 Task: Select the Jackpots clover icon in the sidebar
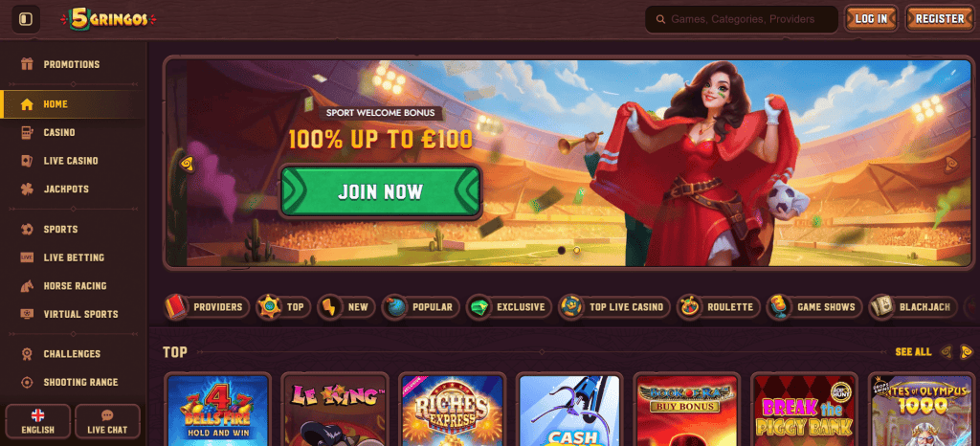click(x=26, y=189)
